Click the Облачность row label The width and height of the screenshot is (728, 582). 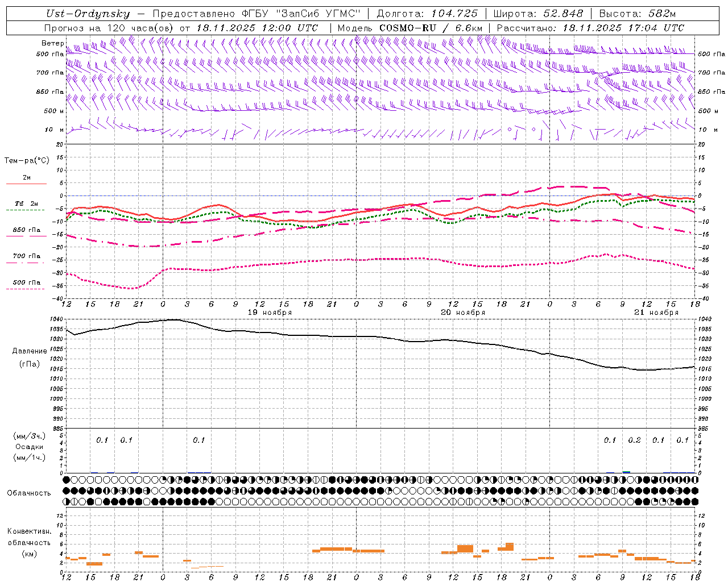(29, 493)
